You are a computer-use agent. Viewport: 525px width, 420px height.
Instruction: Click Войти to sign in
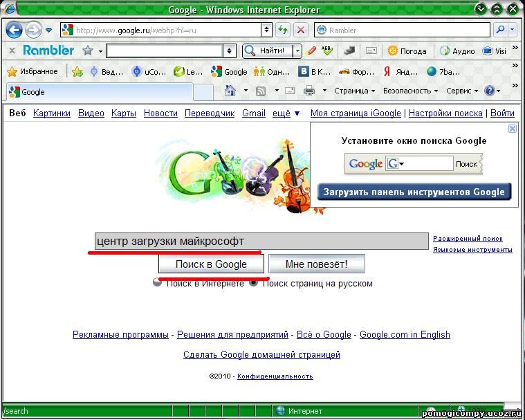[502, 113]
